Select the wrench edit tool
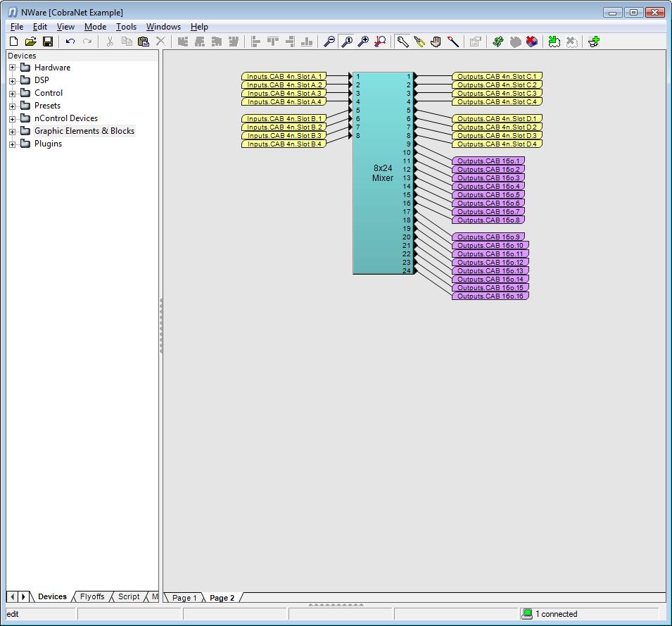This screenshot has width=672, height=626. [x=402, y=42]
